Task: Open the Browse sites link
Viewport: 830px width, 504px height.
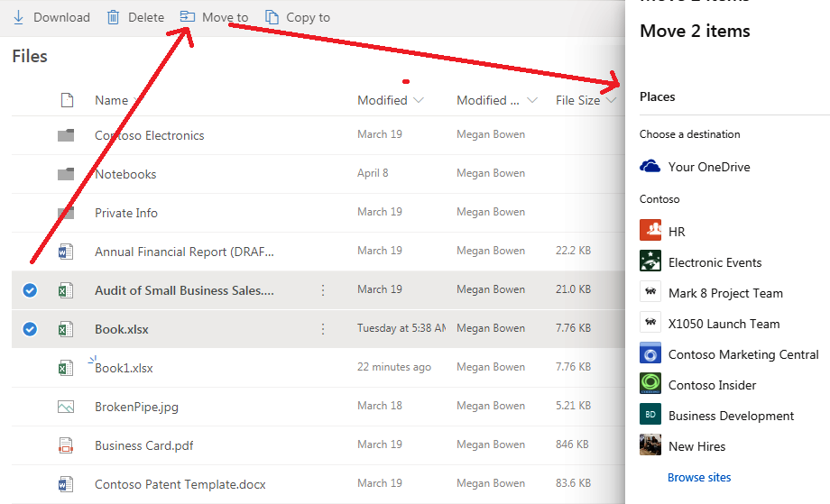Action: click(x=699, y=478)
